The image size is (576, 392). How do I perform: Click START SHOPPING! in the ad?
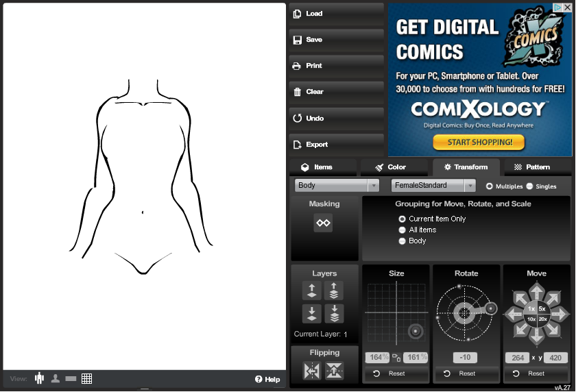pos(479,143)
